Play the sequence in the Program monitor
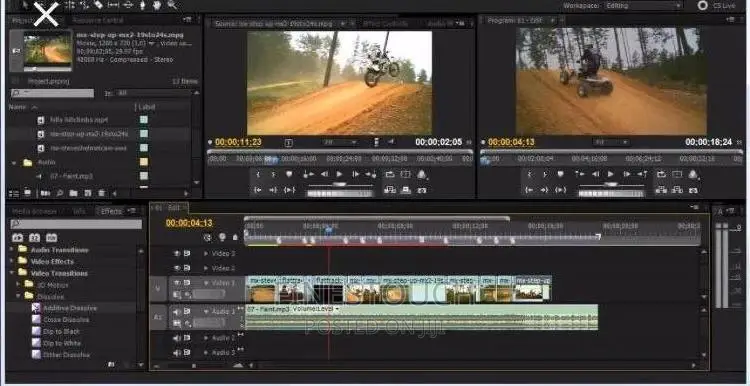The image size is (750, 386). click(610, 175)
